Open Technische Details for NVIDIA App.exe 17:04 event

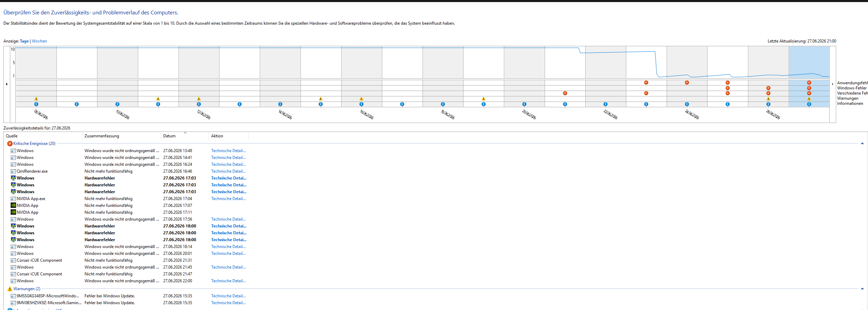228,199
